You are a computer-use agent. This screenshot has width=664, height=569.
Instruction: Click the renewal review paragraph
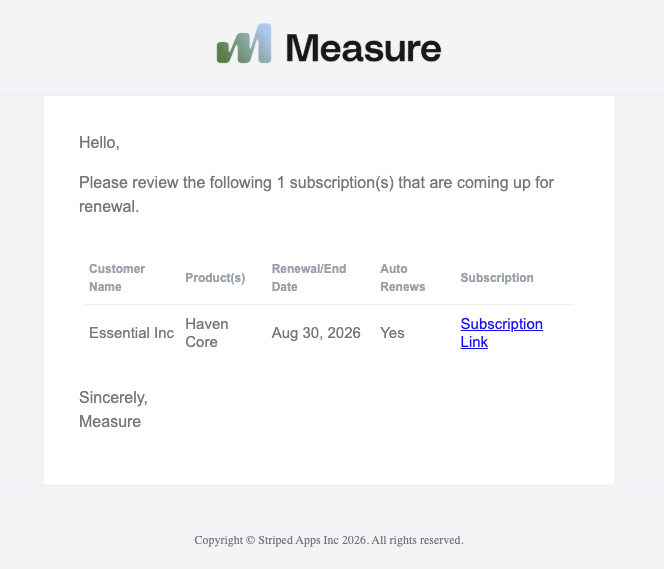click(316, 194)
